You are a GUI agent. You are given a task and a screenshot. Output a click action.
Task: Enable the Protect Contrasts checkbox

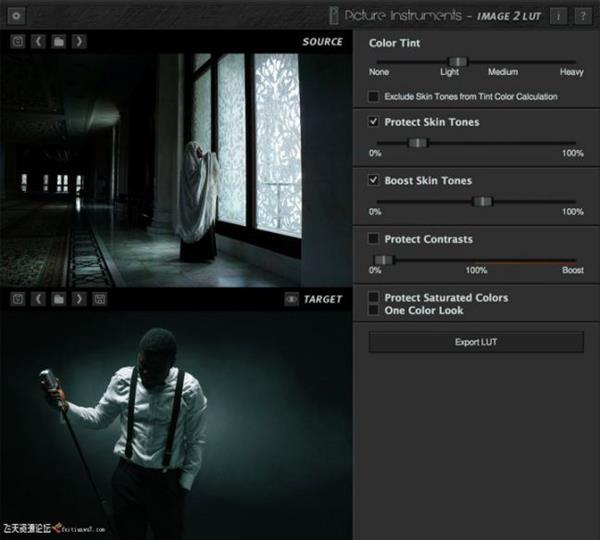click(x=374, y=239)
